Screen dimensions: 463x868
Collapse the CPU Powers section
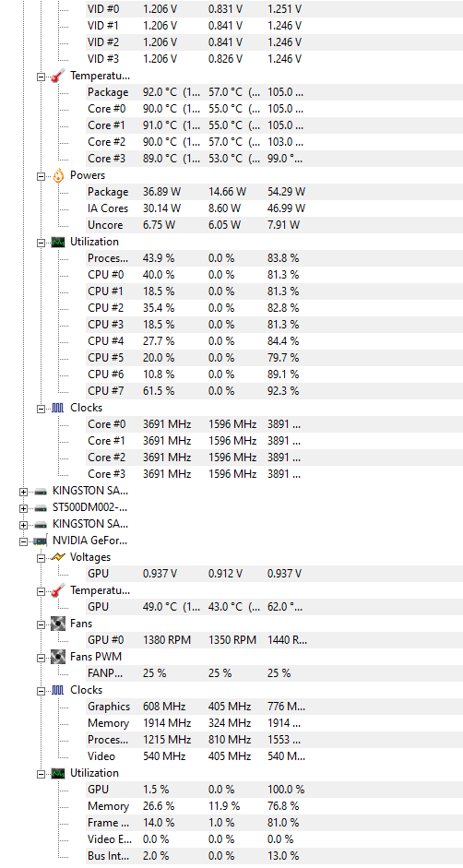coord(41,176)
